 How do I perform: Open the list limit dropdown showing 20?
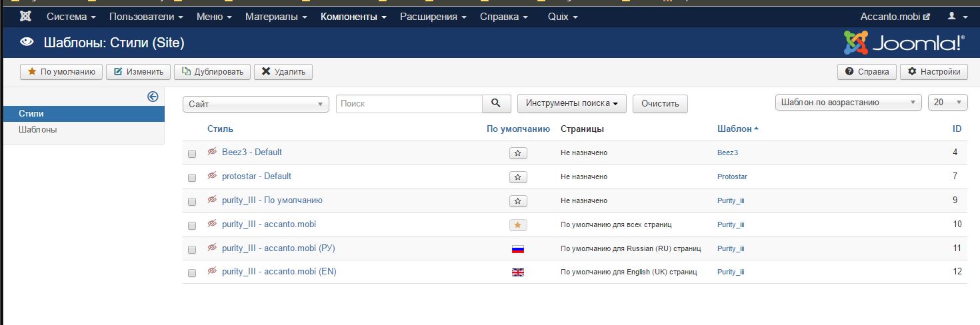point(947,103)
